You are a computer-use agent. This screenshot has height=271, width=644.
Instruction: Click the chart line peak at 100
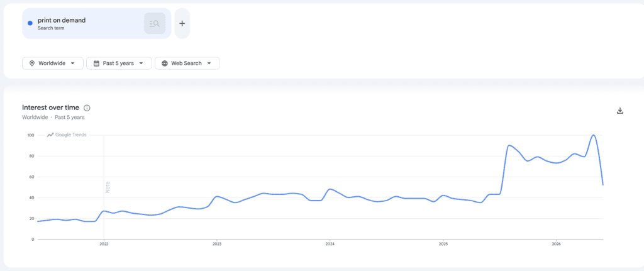coord(593,135)
